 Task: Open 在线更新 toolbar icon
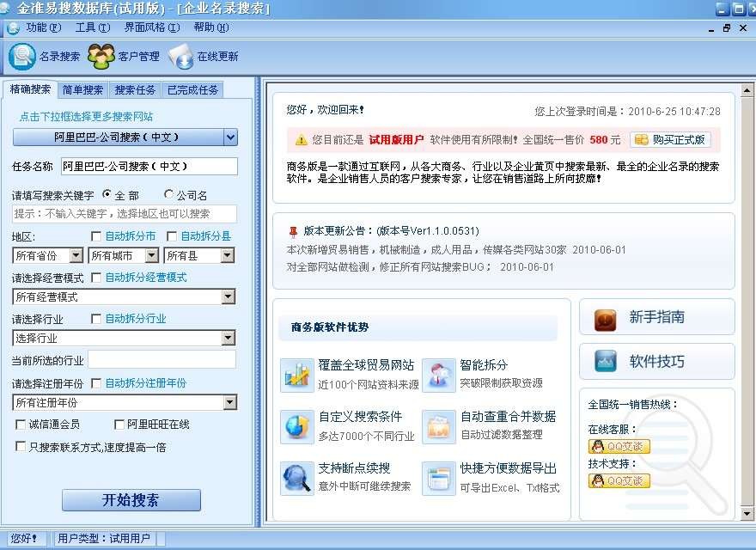(x=181, y=57)
